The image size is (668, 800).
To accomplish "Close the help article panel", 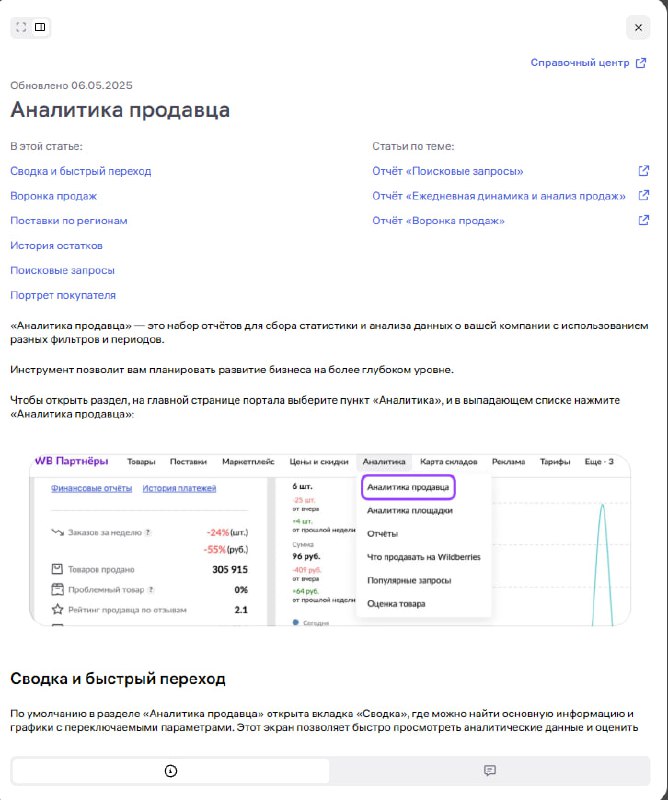I will [x=638, y=28].
